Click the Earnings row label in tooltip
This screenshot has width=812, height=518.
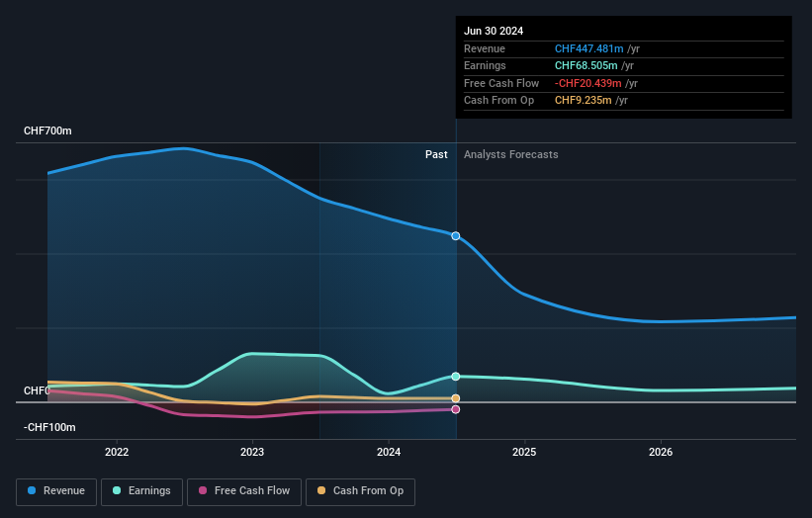point(485,65)
